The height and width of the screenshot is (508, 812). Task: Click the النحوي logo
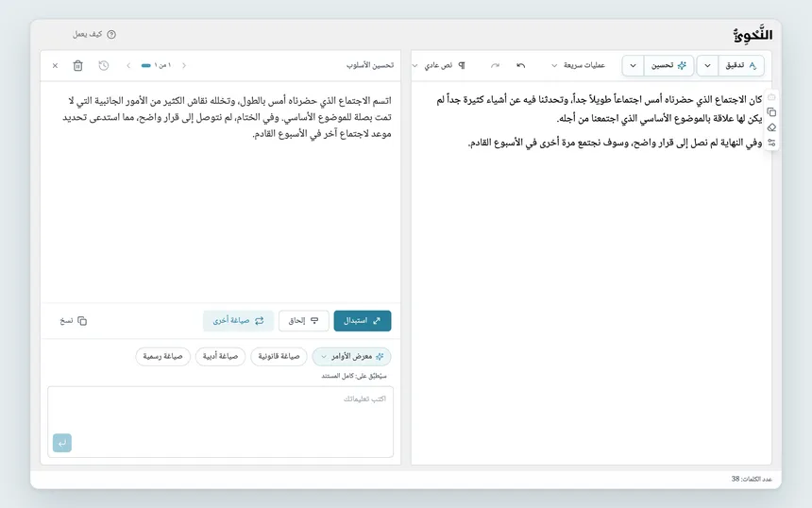(753, 35)
